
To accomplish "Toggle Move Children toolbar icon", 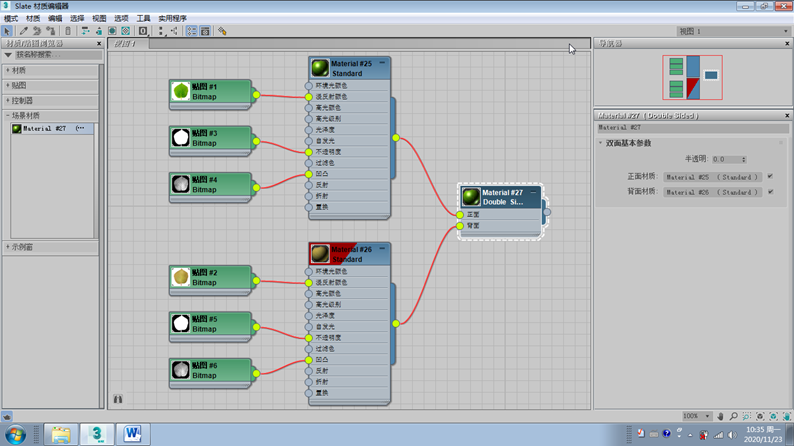I will (85, 31).
